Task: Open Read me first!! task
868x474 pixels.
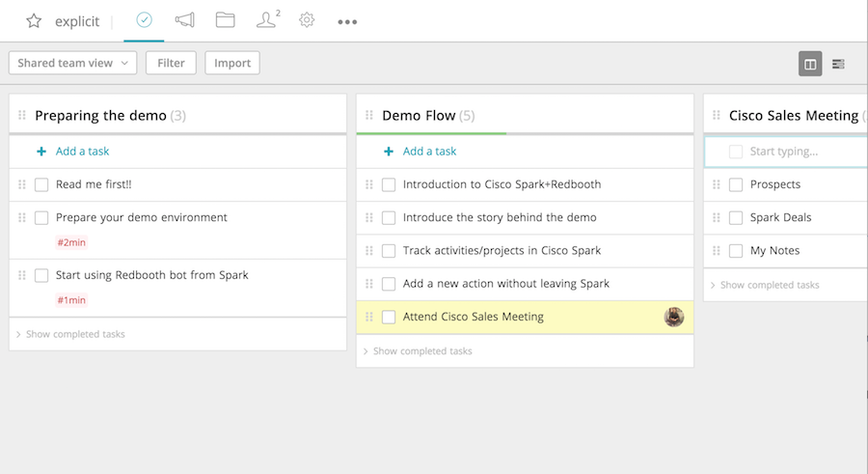Action: point(94,184)
